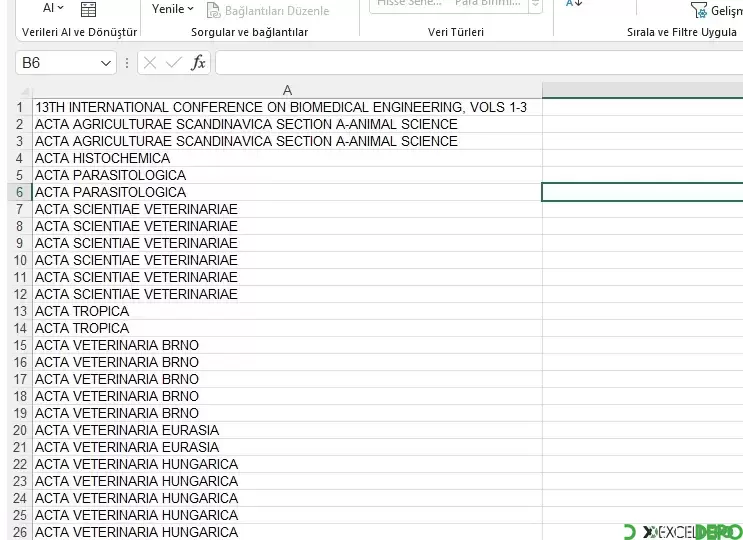Screen dimensions: 743x540
Task: Click the cancel X formula icon
Action: pyautogui.click(x=150, y=63)
